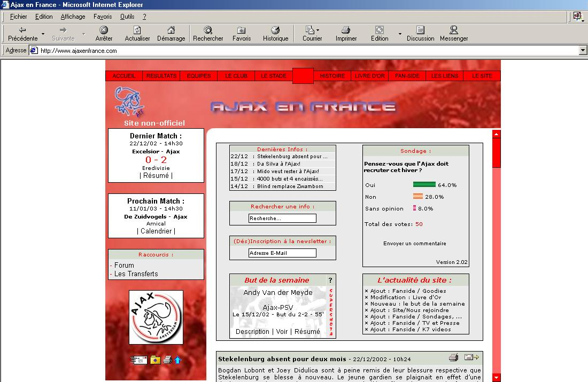Launch Messenger from the toolbar
The height and width of the screenshot is (382, 588).
454,34
